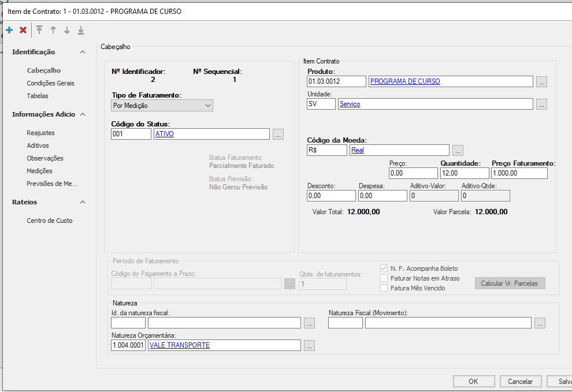Open lookup button next to Produto field
The width and height of the screenshot is (572, 392).
(x=541, y=82)
